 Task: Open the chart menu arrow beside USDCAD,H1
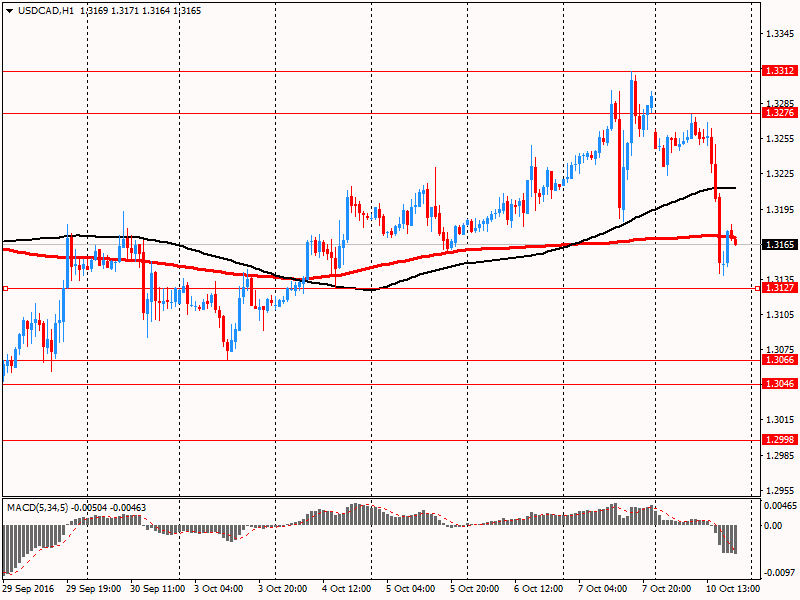coord(8,10)
